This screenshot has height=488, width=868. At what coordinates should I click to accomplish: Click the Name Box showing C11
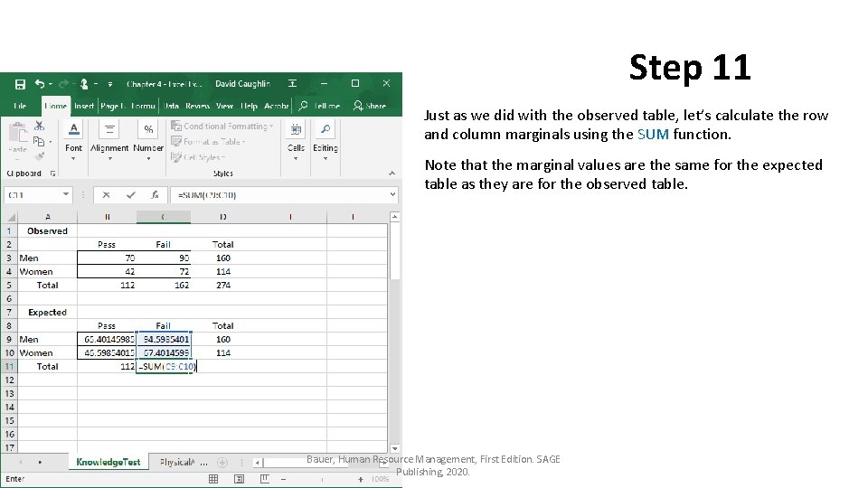tap(33, 195)
